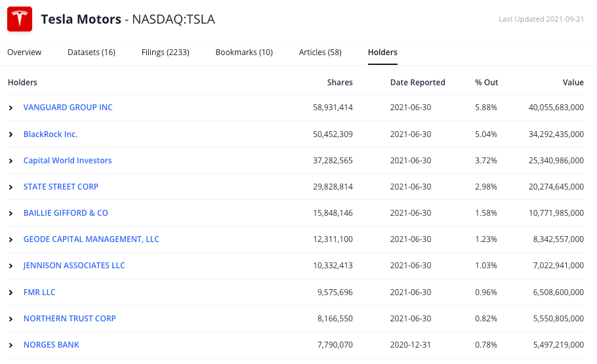Expand the NORGES BANK row chevron
The image size is (597, 364).
click(10, 345)
